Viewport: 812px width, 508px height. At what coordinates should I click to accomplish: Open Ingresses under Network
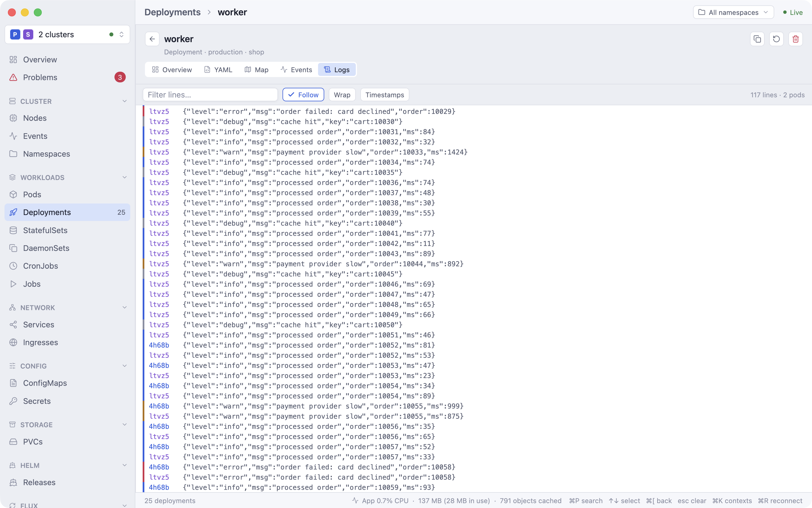point(67,342)
